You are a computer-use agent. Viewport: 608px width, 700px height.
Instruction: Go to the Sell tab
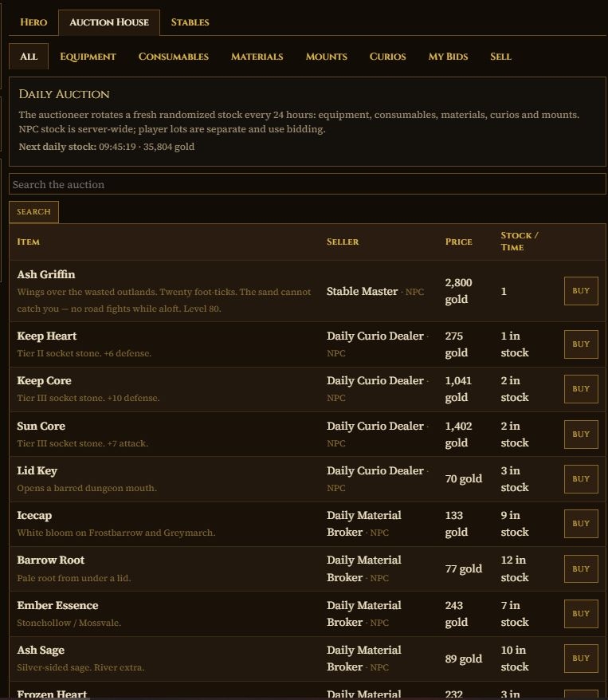500,57
